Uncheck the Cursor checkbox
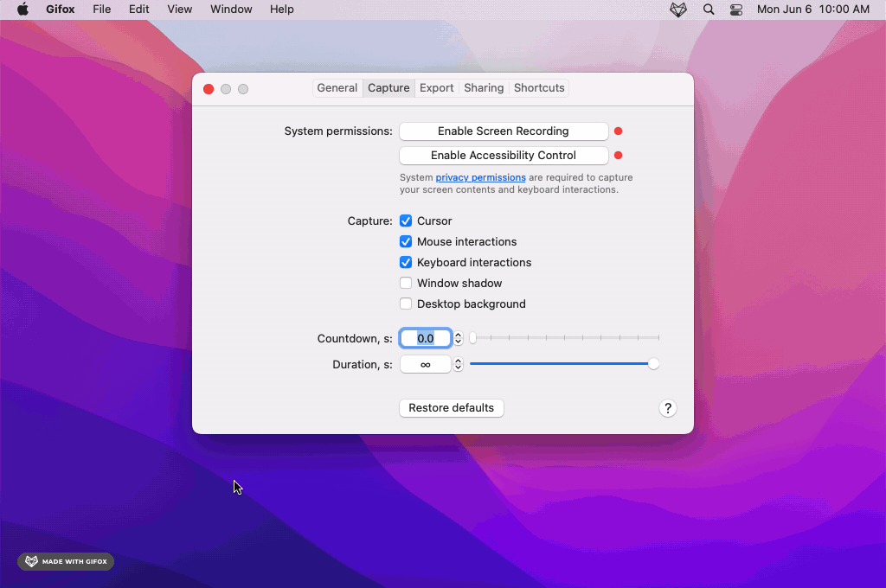This screenshot has width=886, height=588. tap(406, 220)
